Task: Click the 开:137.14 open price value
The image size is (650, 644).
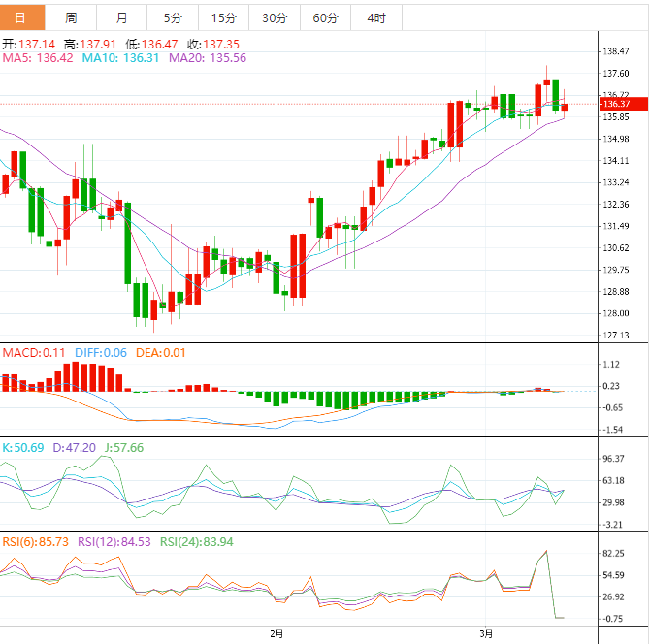Action: (x=28, y=45)
